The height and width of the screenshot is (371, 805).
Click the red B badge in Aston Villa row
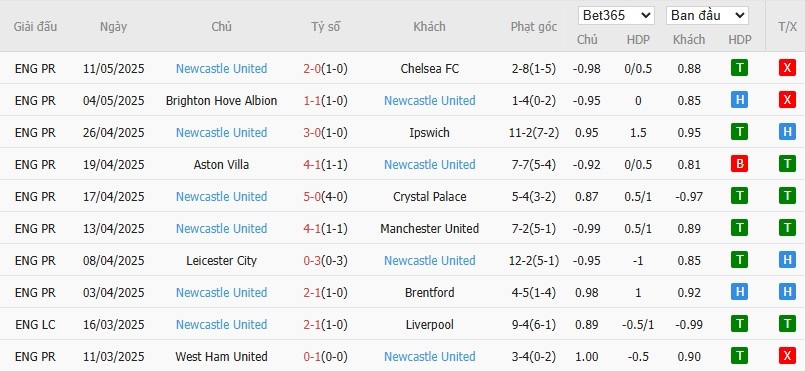(x=739, y=164)
